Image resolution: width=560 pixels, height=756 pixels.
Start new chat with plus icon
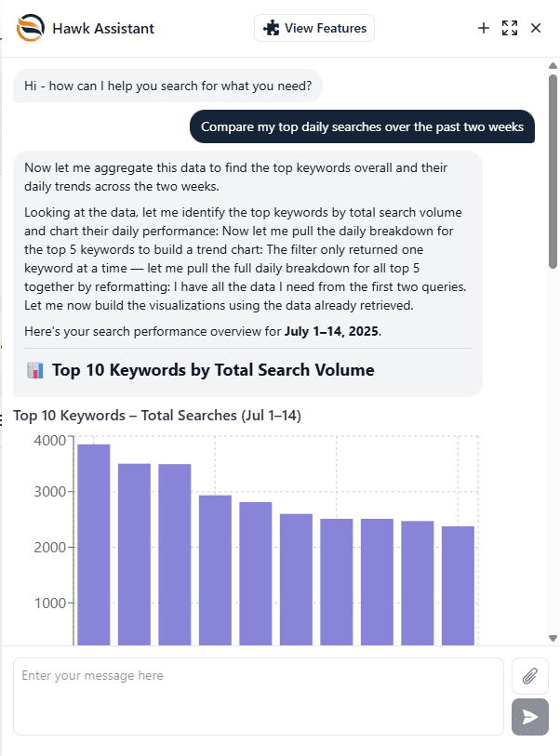tap(484, 28)
